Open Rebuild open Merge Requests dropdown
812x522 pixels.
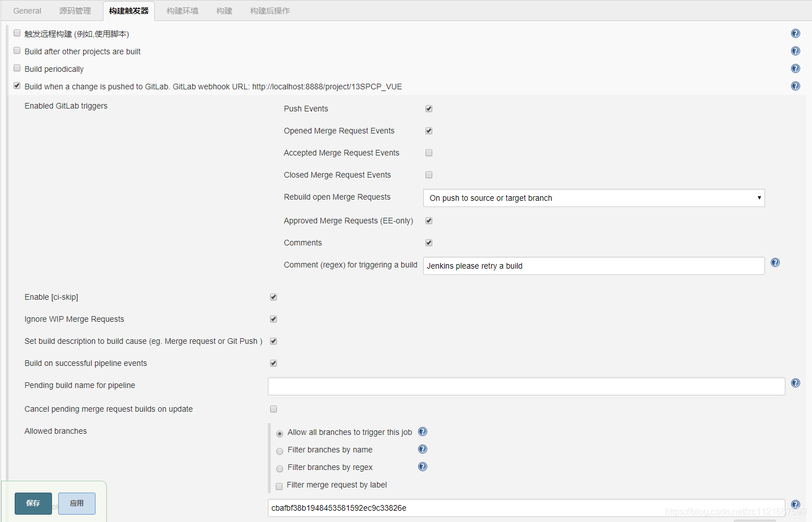594,198
